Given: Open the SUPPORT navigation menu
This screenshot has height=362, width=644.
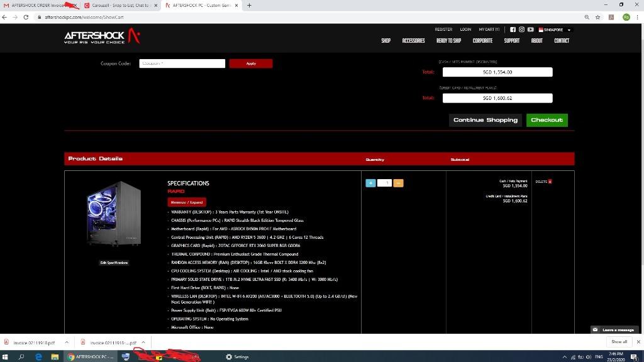Looking at the screenshot, I should point(512,40).
